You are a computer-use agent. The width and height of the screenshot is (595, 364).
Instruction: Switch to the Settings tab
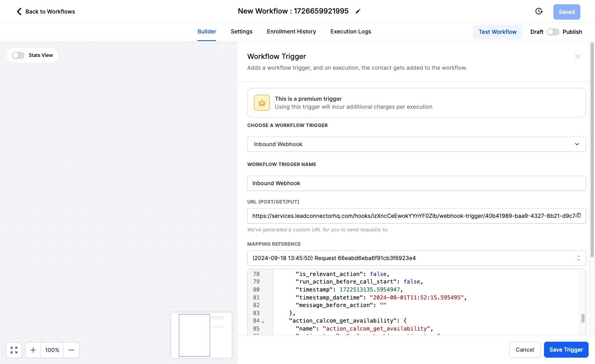point(241,31)
